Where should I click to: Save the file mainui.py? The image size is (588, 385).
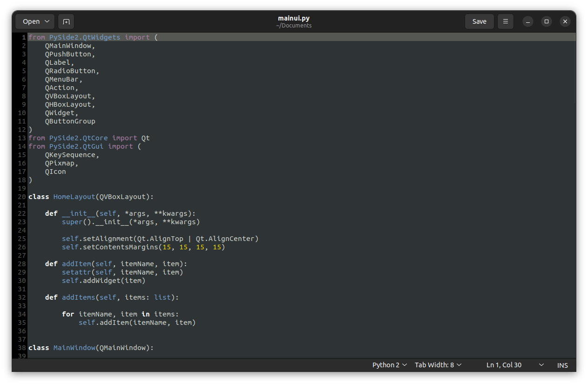click(479, 21)
